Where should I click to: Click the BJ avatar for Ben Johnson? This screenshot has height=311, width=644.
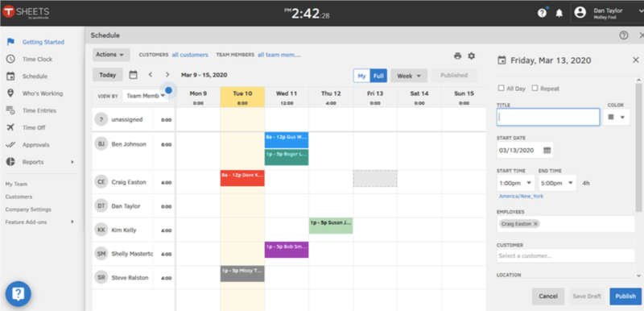(x=101, y=143)
